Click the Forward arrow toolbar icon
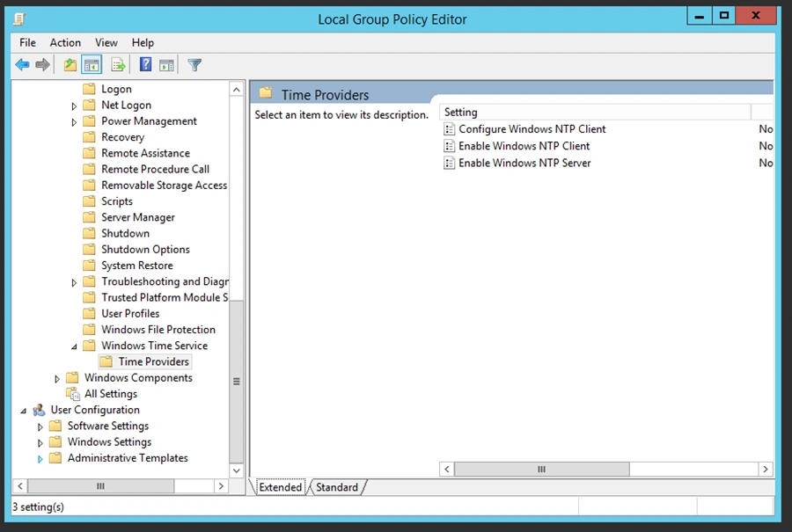Viewport: 792px width, 532px height. pyautogui.click(x=43, y=64)
